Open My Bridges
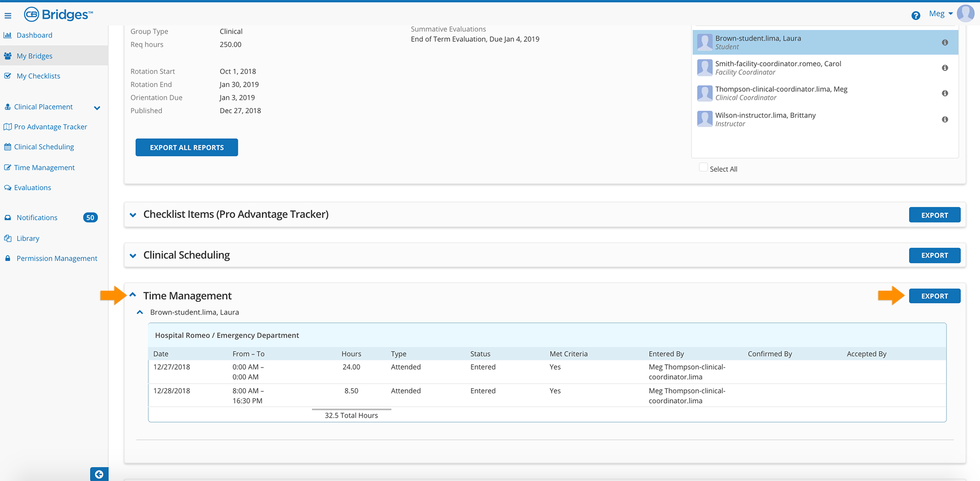Image resolution: width=980 pixels, height=481 pixels. (x=34, y=56)
